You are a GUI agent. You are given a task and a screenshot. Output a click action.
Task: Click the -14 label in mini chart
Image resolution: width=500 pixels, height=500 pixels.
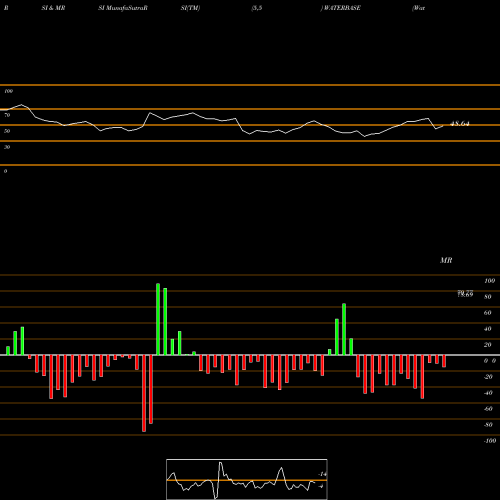coord(322,474)
